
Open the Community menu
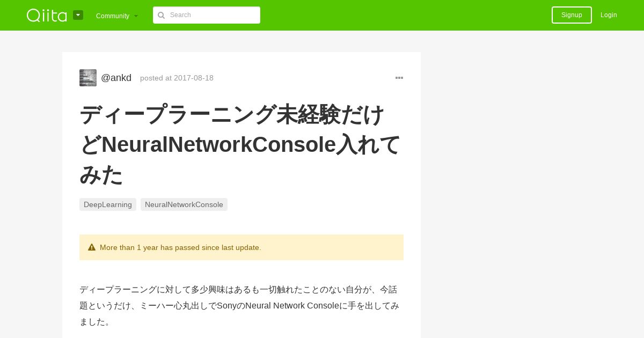pos(117,16)
